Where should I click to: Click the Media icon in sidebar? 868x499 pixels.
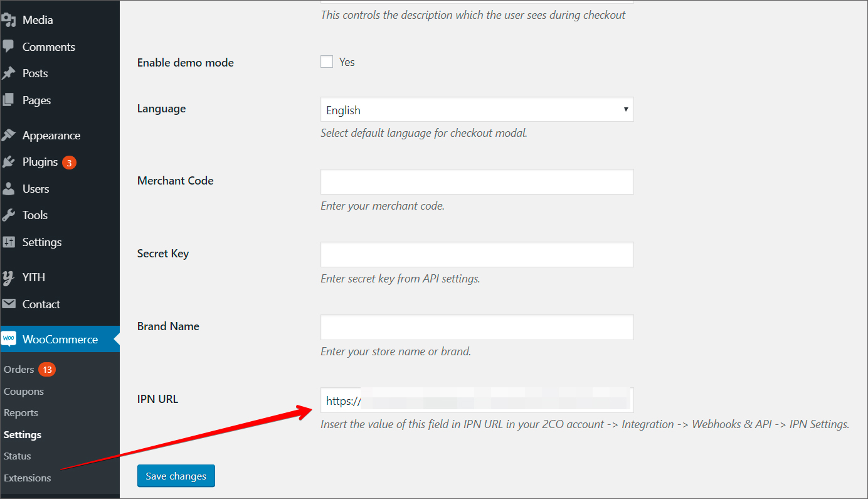tap(8, 20)
